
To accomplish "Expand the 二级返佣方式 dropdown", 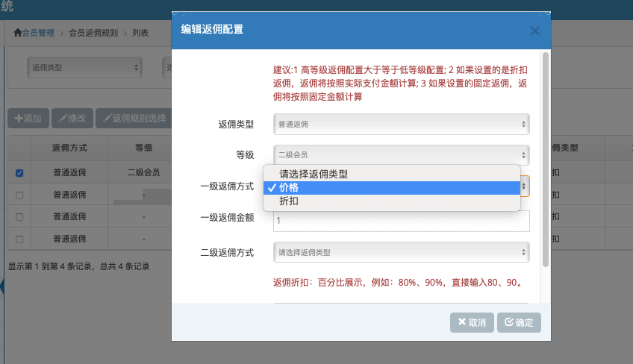I will coord(402,252).
